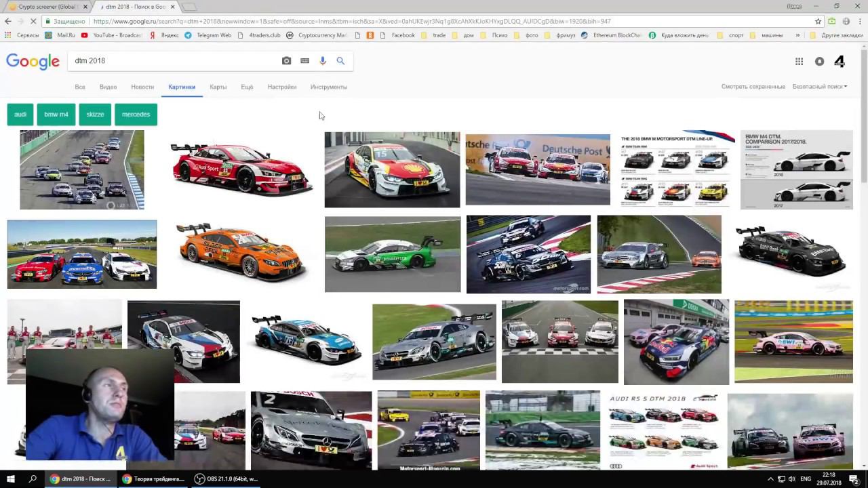Click the blue search magnifier icon
Screen dimensions: 868x488
point(340,61)
